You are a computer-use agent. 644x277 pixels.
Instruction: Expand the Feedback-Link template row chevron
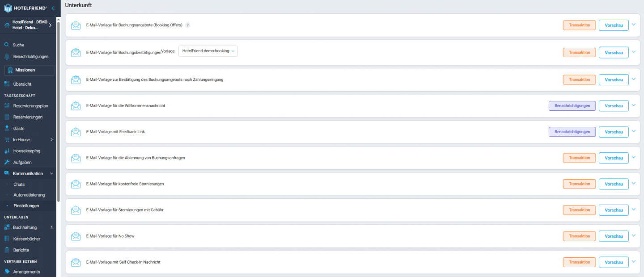point(633,131)
